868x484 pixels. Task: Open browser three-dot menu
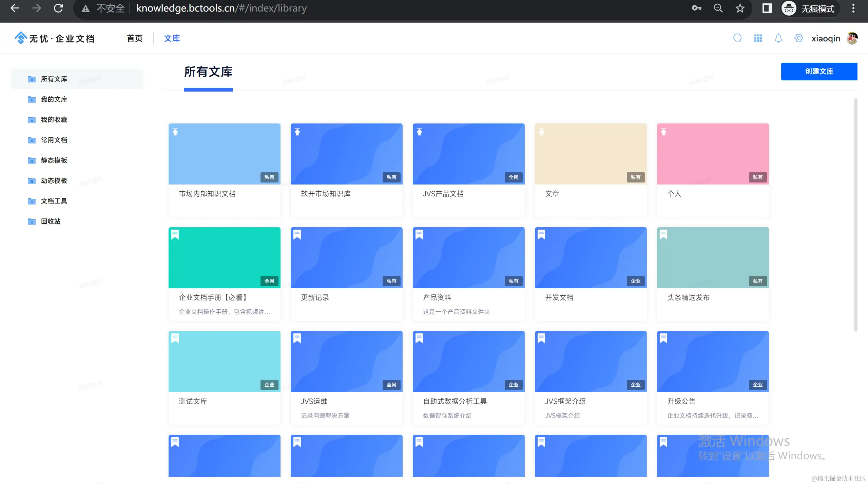(x=853, y=8)
